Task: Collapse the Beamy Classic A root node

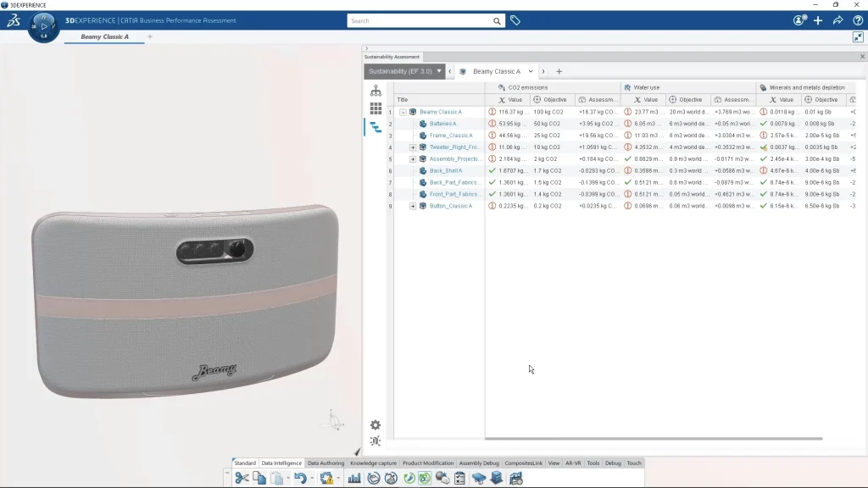Action: click(403, 112)
